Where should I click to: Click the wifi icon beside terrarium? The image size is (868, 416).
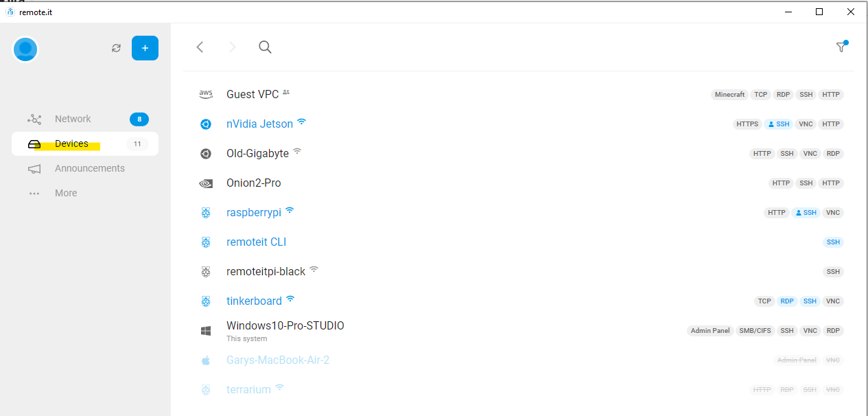click(x=279, y=387)
